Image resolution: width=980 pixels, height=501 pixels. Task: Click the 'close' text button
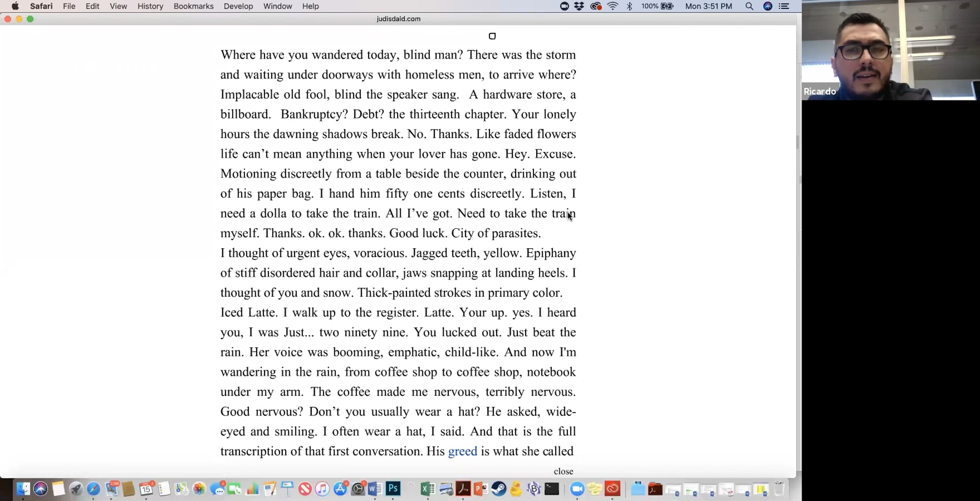[563, 471]
